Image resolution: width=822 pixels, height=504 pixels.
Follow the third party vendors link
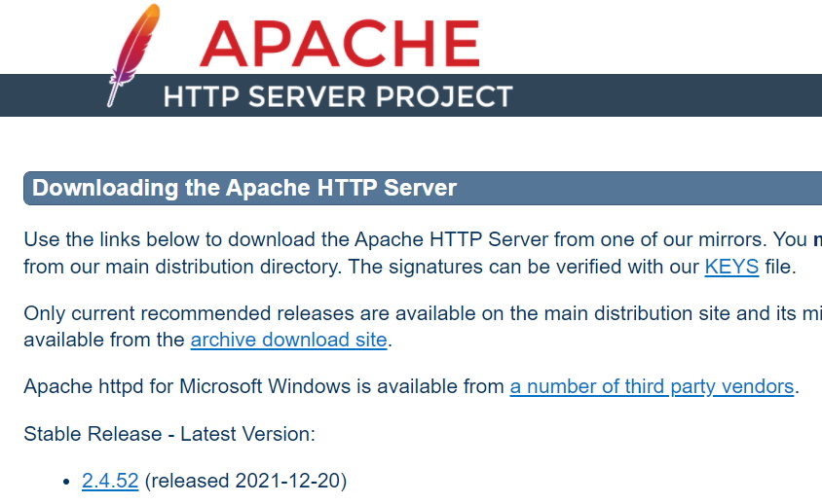click(x=652, y=386)
